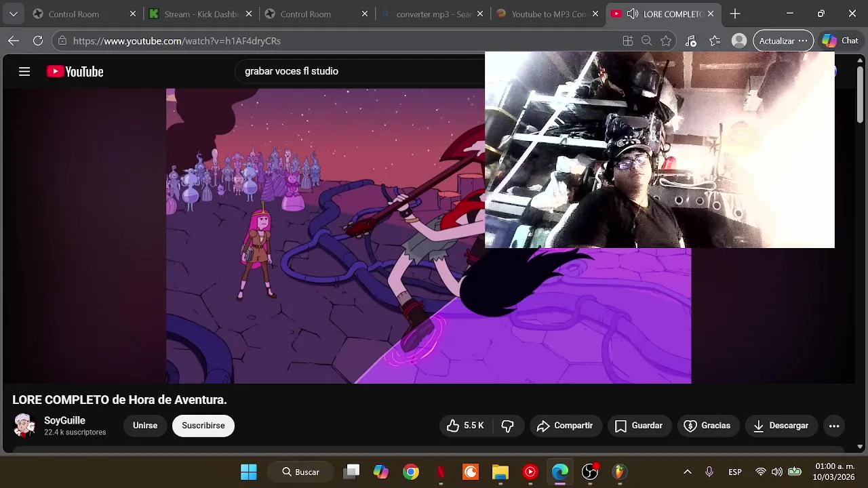The image size is (868, 488).
Task: Mute the LORE COMPLETO tab speaker icon
Action: tap(633, 14)
